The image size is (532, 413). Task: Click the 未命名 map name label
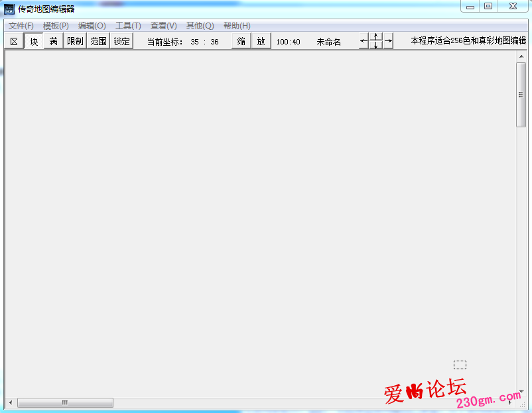328,42
